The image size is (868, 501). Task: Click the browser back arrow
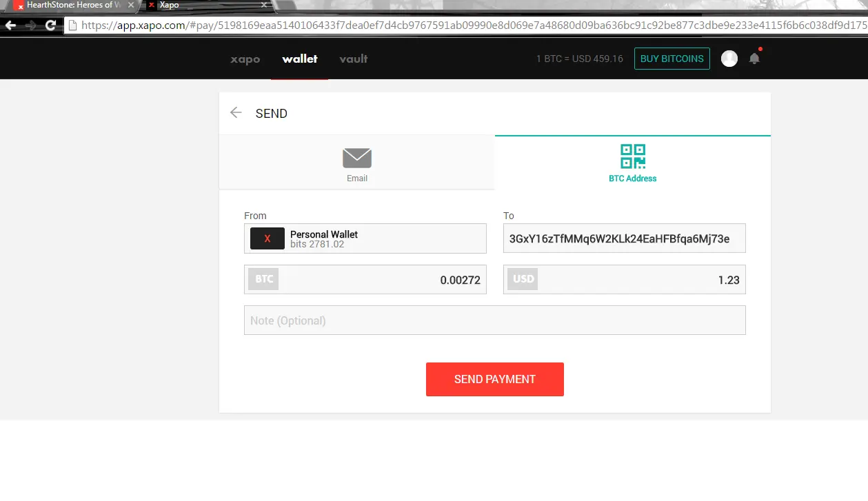tap(10, 25)
